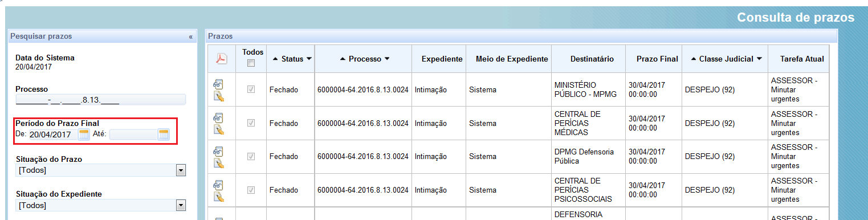Click the edit document icon for DPMG Defensoria Pública row
The height and width of the screenshot is (220, 868).
coord(219,163)
